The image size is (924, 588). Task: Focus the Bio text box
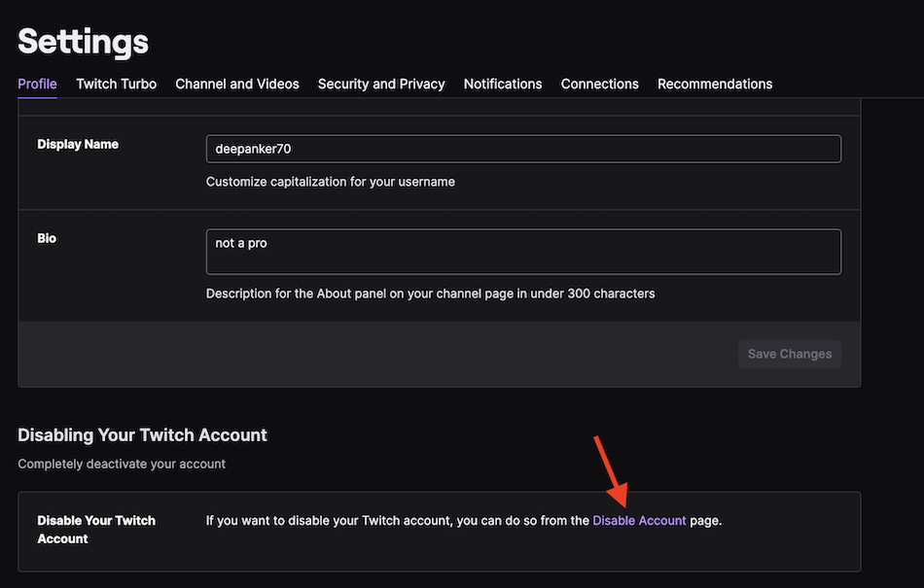523,252
